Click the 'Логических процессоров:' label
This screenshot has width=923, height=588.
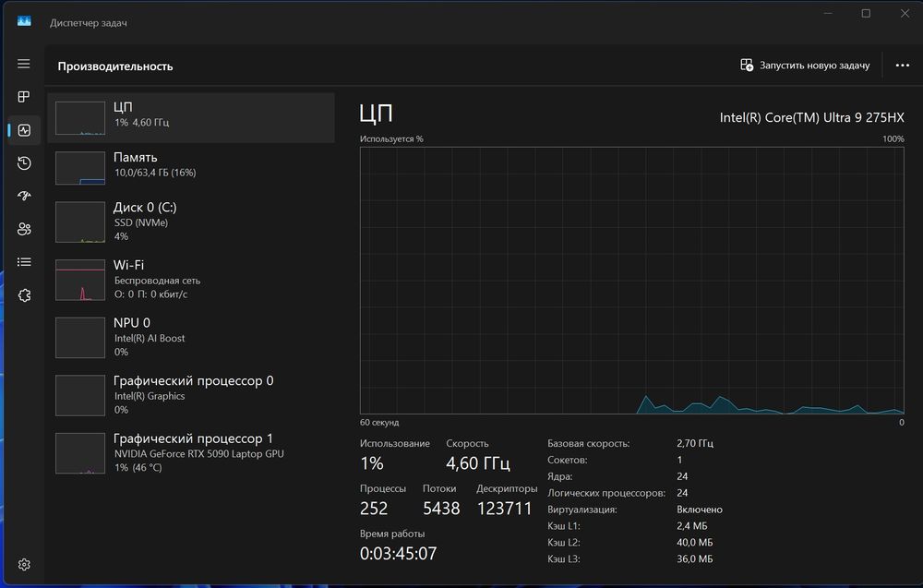point(606,493)
